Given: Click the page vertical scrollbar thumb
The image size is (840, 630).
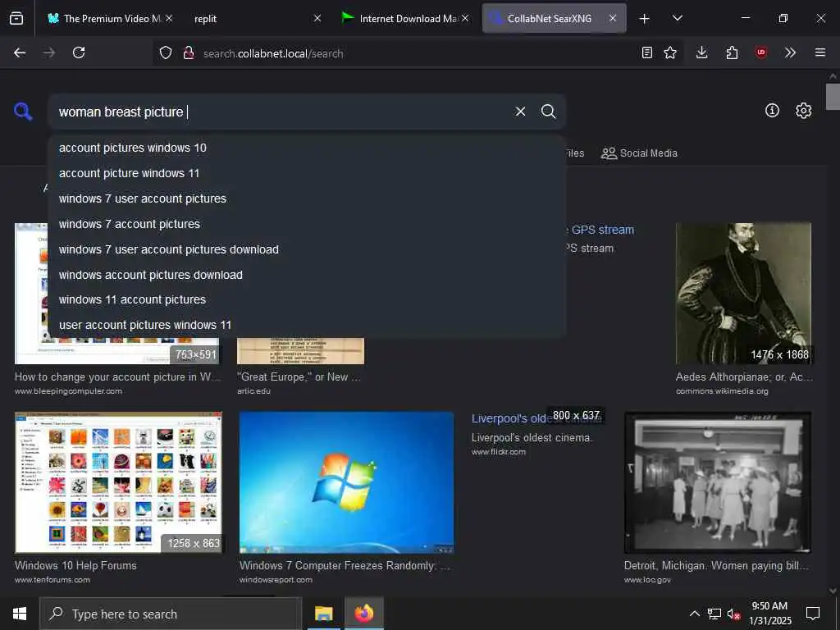Looking at the screenshot, I should (x=833, y=97).
